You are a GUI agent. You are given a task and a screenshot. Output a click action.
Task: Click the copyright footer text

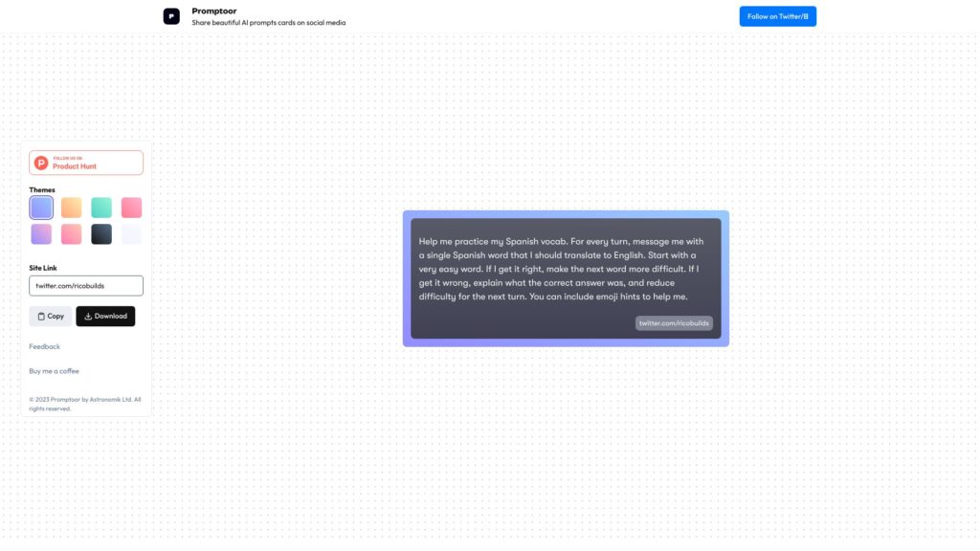pos(85,404)
